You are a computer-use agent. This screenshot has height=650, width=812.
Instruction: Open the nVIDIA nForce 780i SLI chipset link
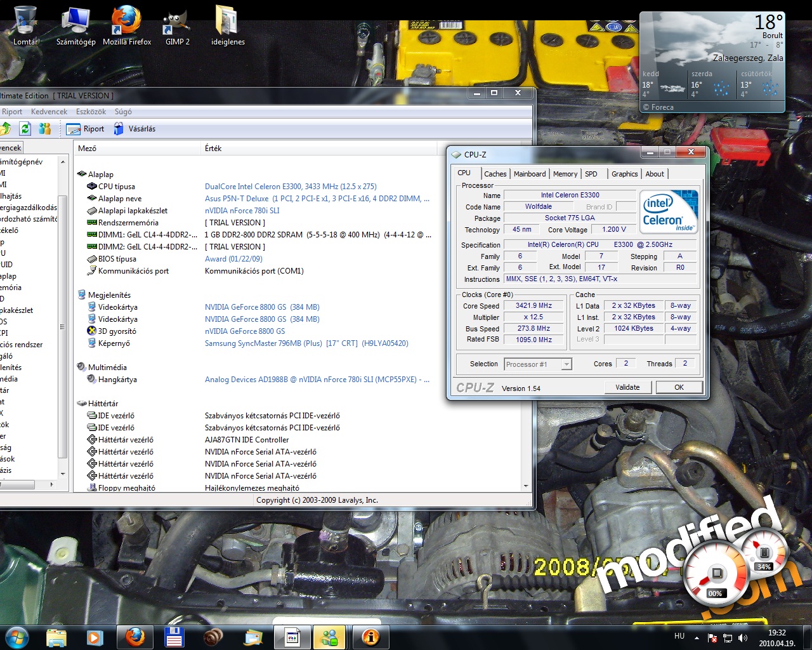(242, 211)
